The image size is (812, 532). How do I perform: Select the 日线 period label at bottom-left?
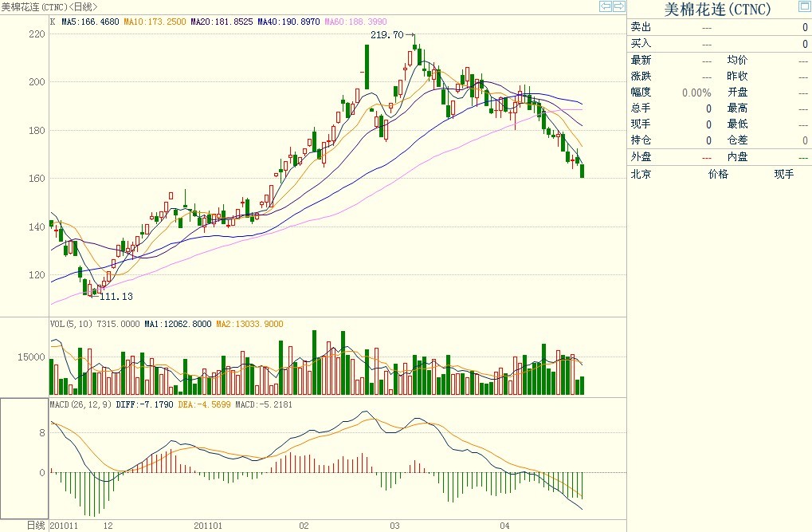tap(36, 526)
